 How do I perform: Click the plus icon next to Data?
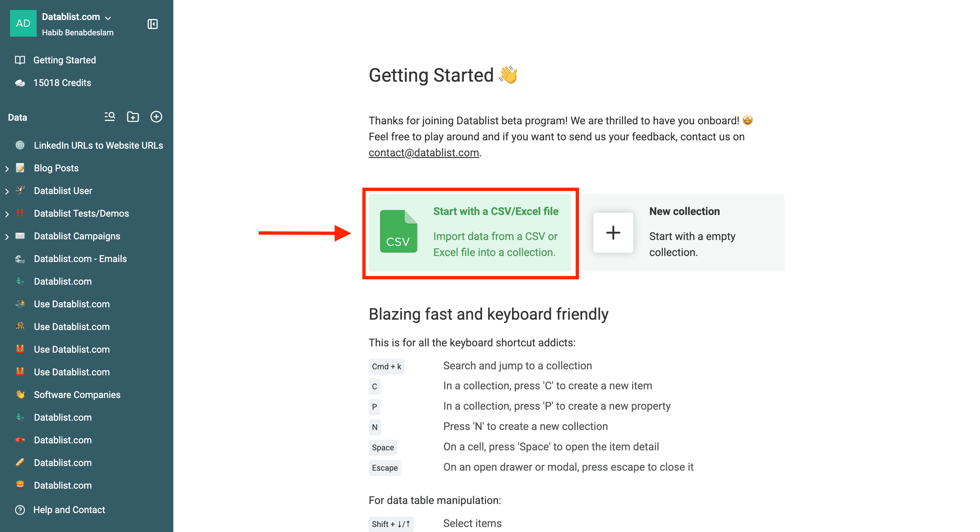coord(156,117)
